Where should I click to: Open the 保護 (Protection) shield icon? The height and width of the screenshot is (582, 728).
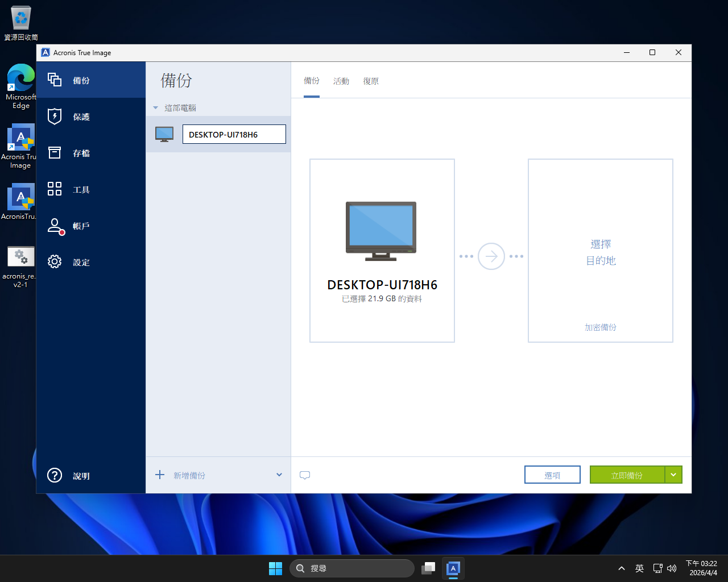[x=55, y=117]
